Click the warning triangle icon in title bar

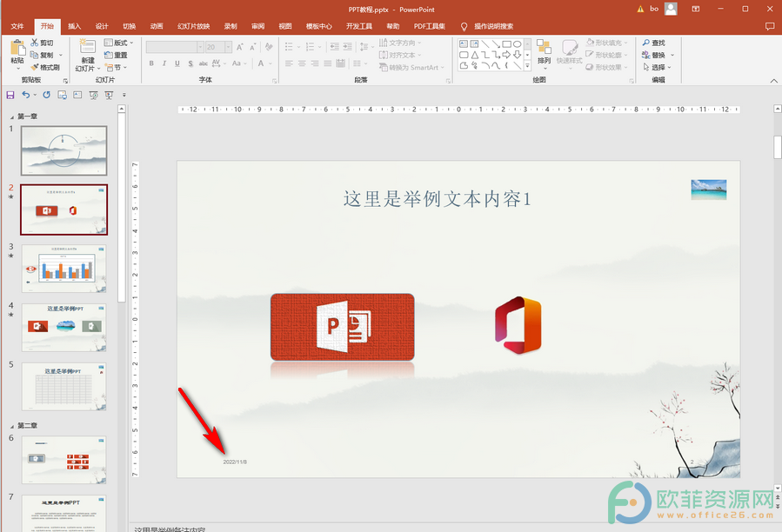click(x=640, y=9)
